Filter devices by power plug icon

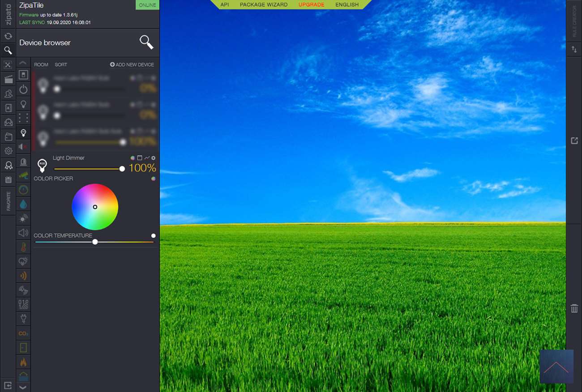click(x=23, y=319)
